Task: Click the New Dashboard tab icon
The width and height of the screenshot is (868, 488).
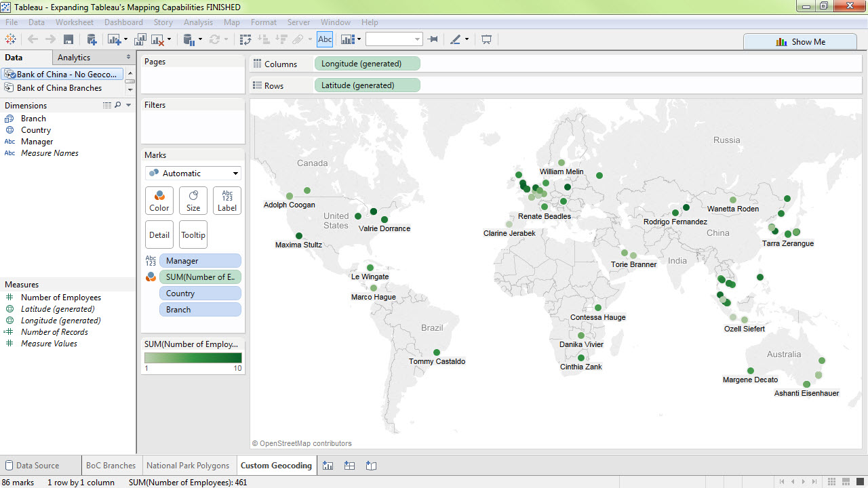Action: (349, 466)
